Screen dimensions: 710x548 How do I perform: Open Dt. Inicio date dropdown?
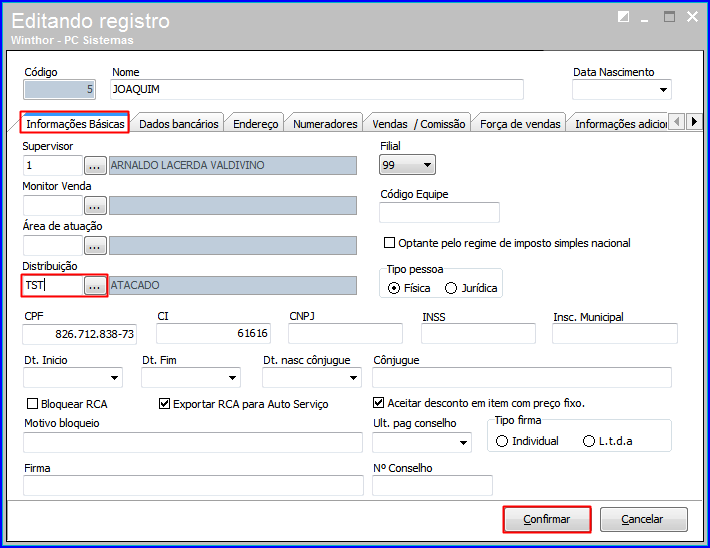click(x=115, y=378)
